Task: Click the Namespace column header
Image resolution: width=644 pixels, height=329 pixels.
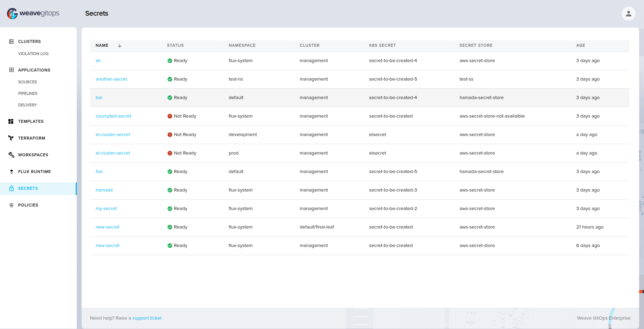Action: click(242, 45)
